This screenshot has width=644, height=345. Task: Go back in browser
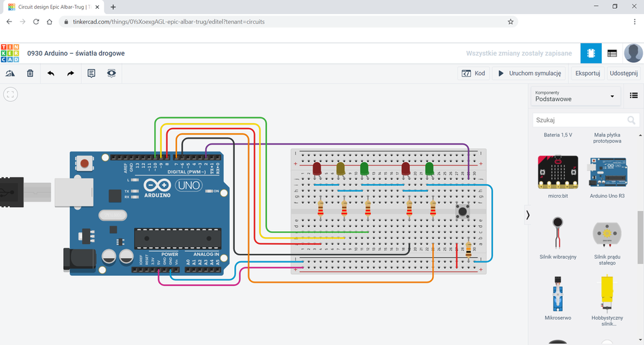coord(9,21)
